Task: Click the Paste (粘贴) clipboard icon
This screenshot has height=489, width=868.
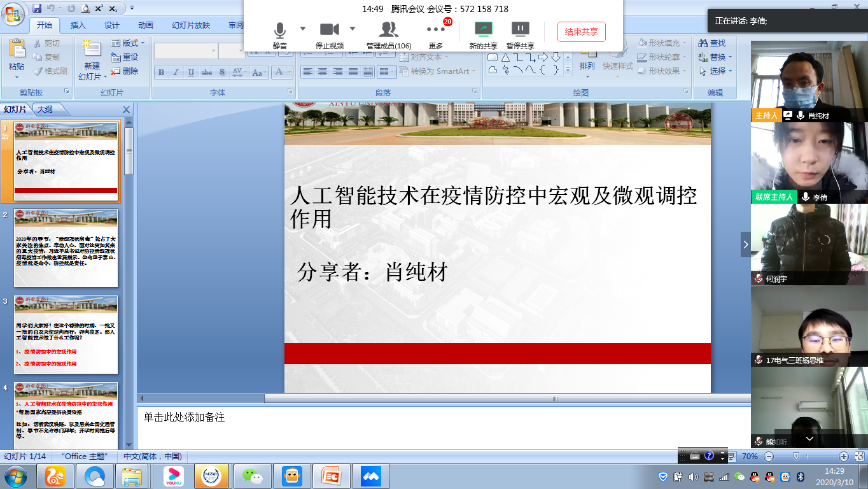Action: [17, 50]
